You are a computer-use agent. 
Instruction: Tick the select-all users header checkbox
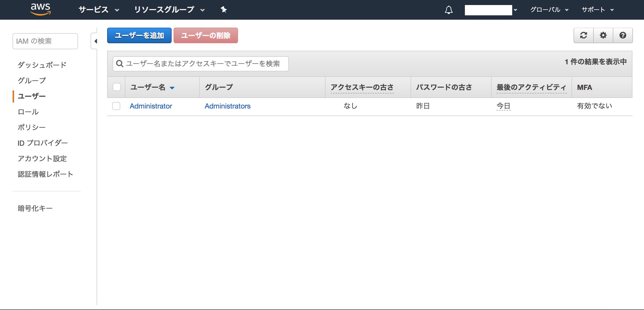[117, 87]
